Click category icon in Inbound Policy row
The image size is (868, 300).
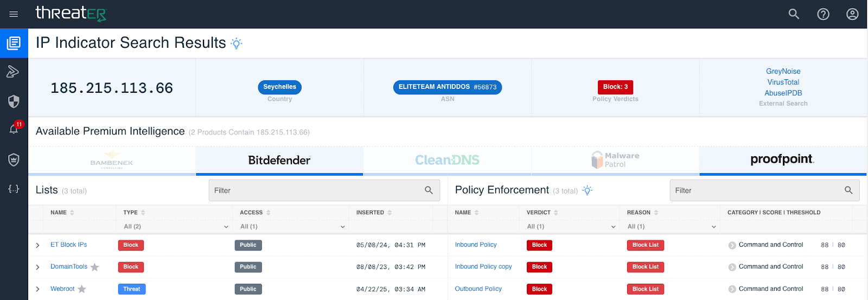[x=732, y=245]
